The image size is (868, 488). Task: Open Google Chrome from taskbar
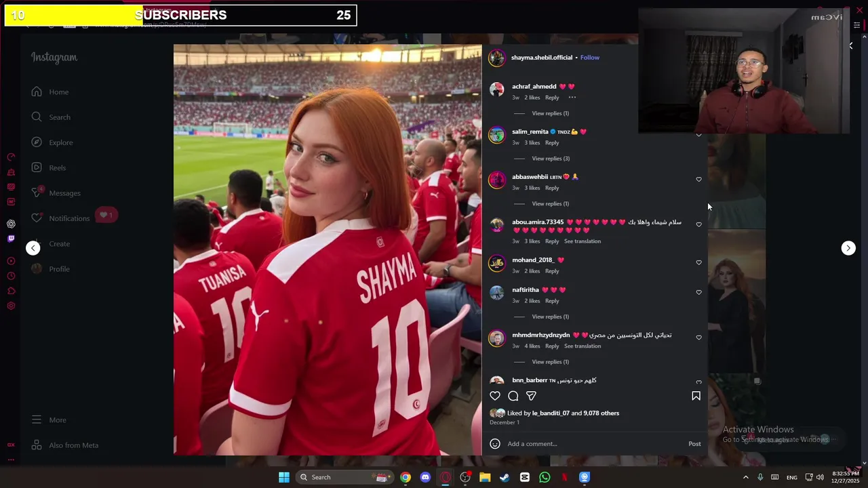[405, 477]
